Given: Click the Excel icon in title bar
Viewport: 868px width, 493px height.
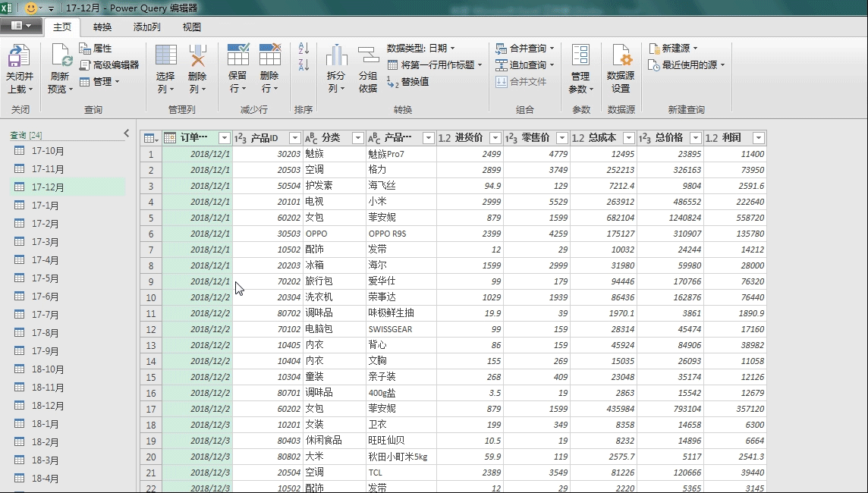Looking at the screenshot, I should pyautogui.click(x=7, y=8).
